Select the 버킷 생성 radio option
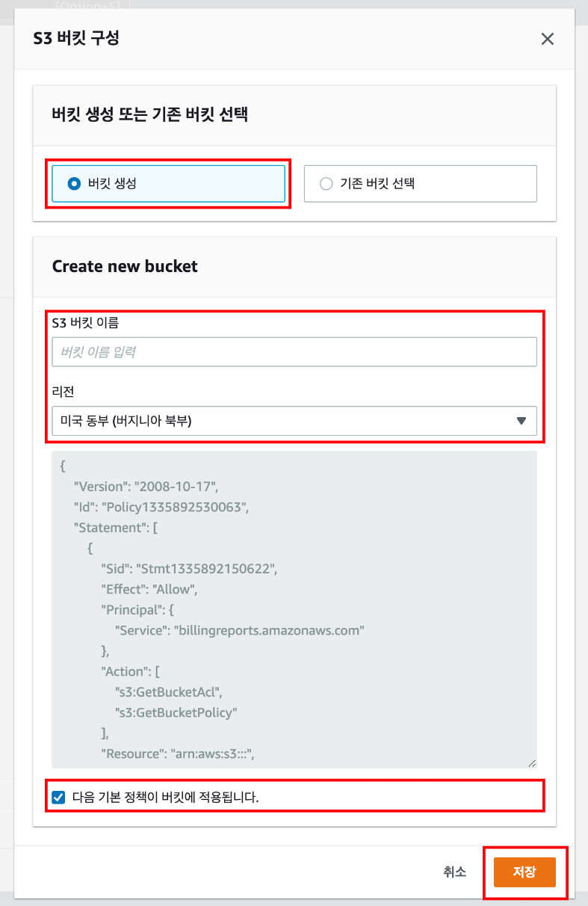The height and width of the screenshot is (906, 588). coord(74,183)
